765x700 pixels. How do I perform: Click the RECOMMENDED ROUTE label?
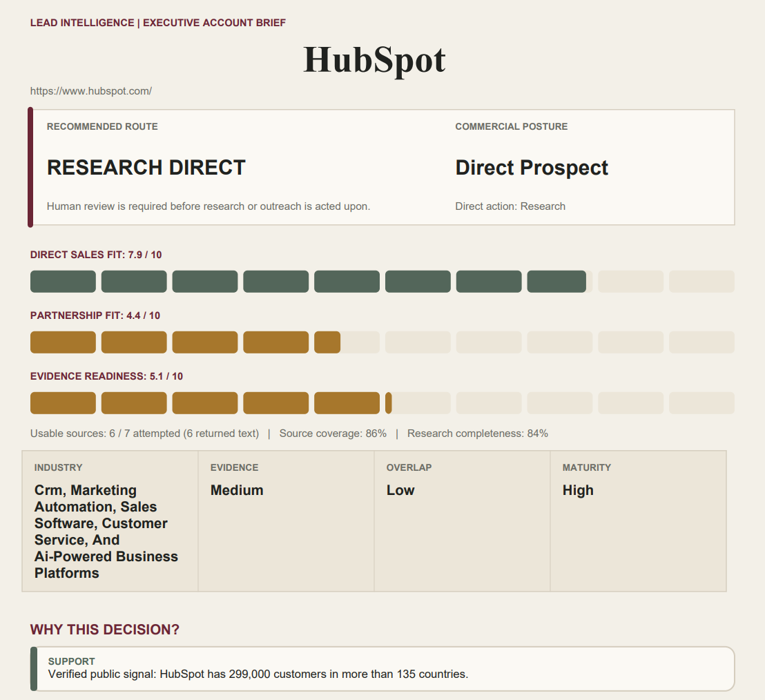[102, 126]
